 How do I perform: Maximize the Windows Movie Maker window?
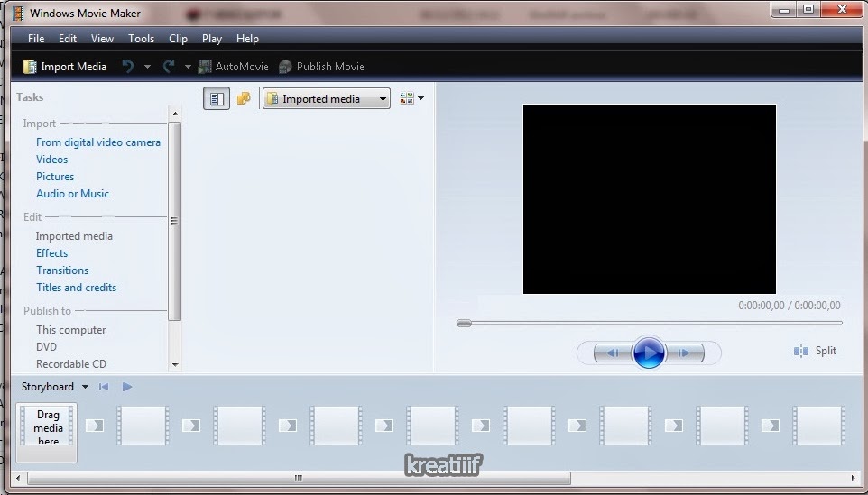point(808,9)
